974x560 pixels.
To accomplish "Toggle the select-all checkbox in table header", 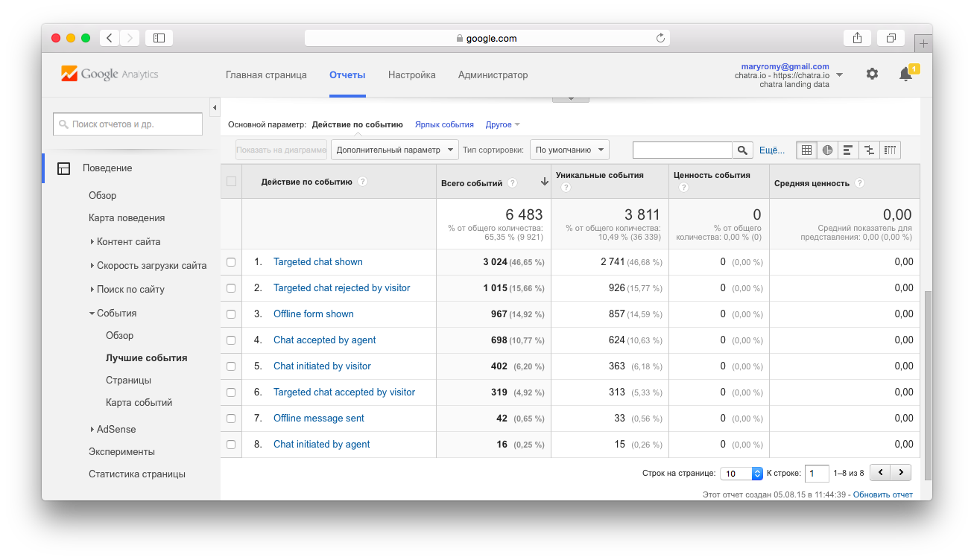I will tap(231, 182).
